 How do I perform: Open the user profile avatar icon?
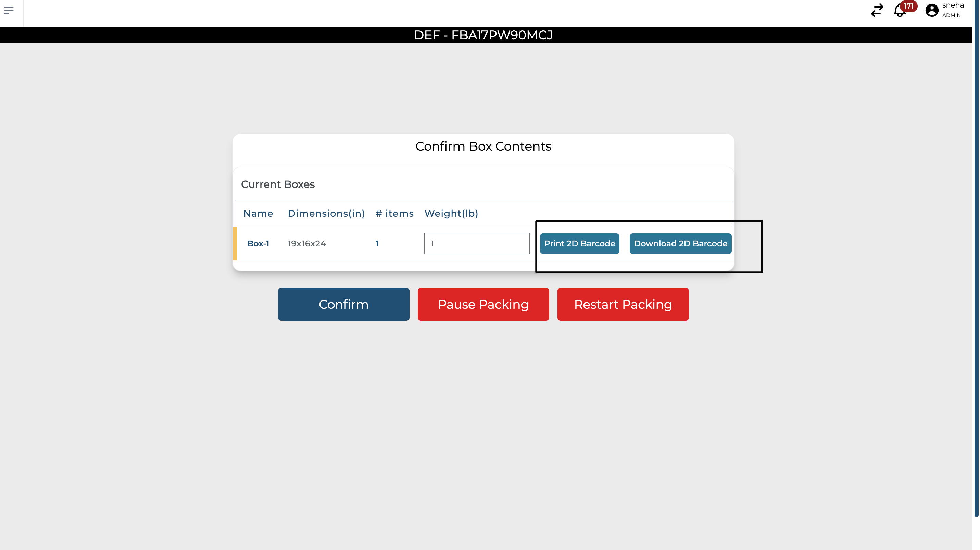932,10
